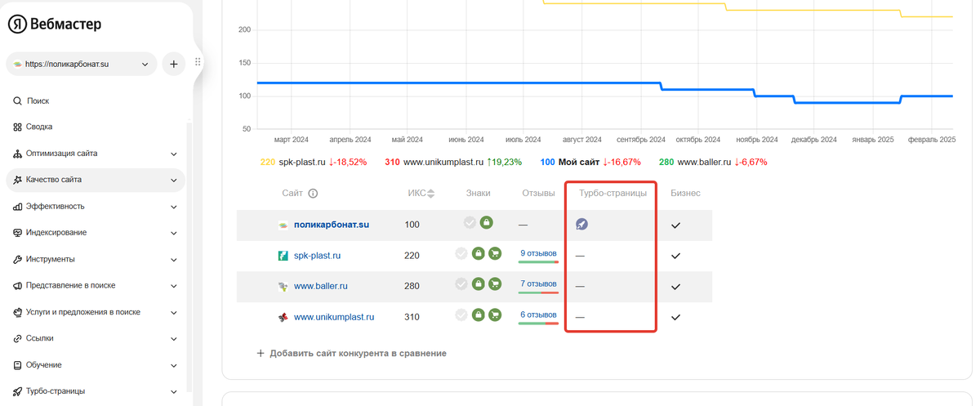Click the www.unikumplast.ru favicon in table
980x406 pixels.
(x=283, y=317)
